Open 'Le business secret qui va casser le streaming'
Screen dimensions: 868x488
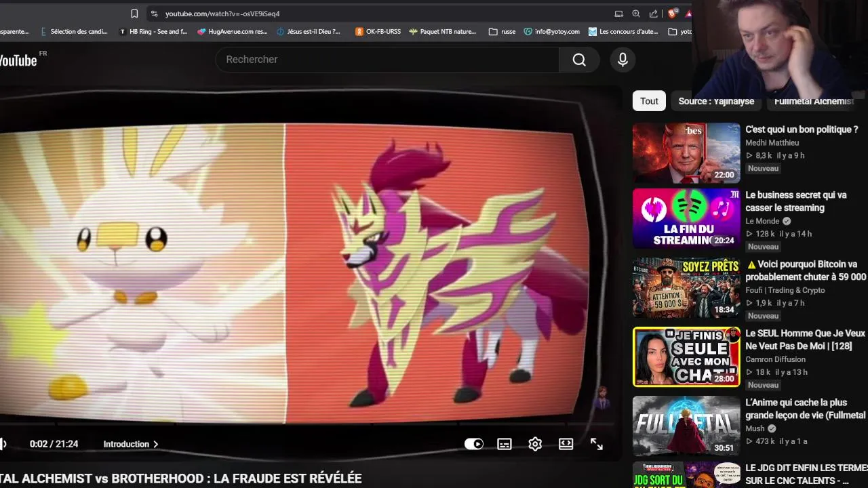796,201
